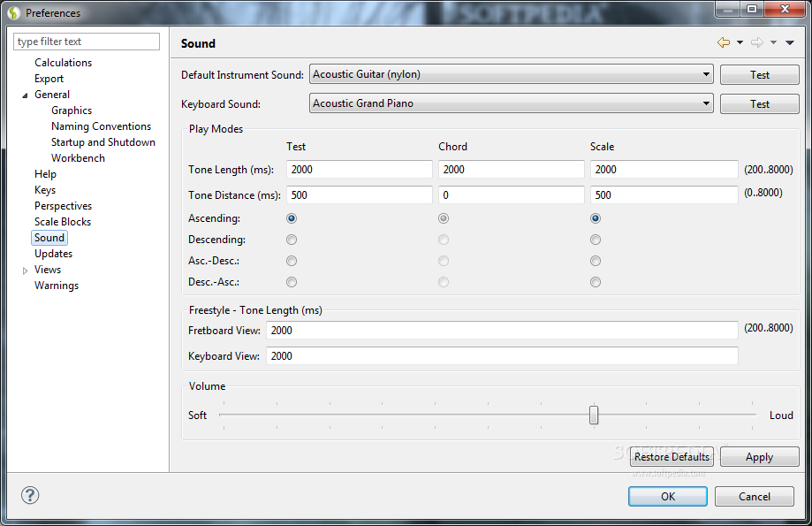Select Views in preferences tree

coord(48,270)
